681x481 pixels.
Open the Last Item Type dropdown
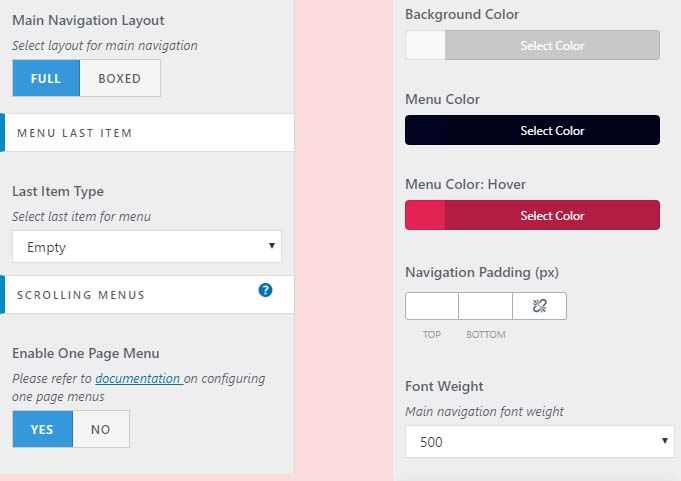tap(147, 247)
